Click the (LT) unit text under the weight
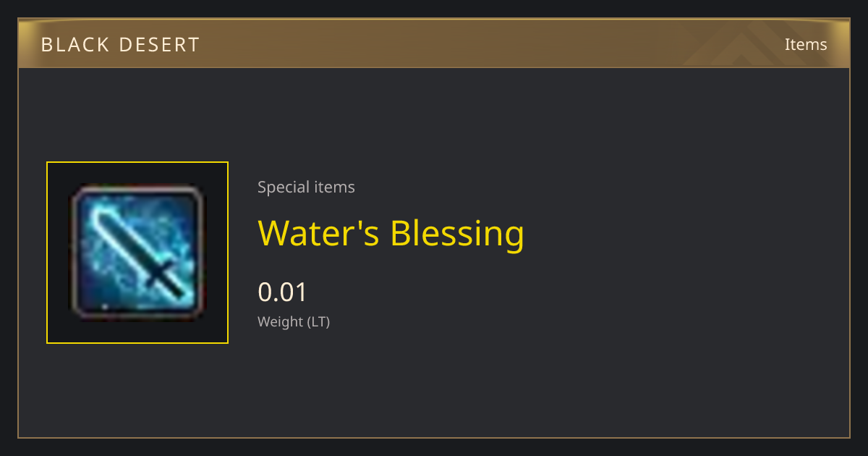The width and height of the screenshot is (868, 456). coord(318,322)
